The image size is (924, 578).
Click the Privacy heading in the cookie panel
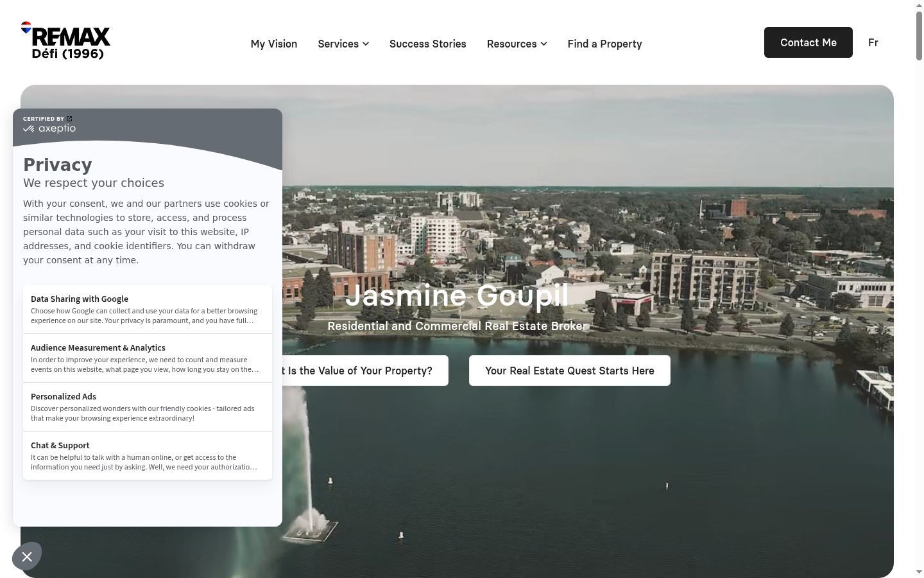point(58,165)
